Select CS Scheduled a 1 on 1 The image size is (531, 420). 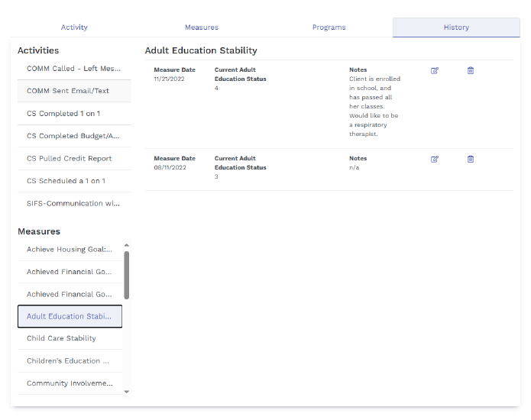tap(73, 181)
